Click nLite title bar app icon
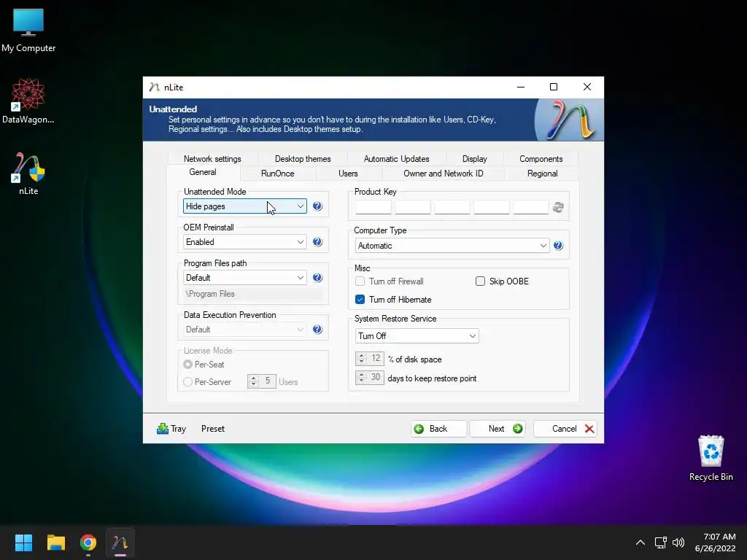Image resolution: width=747 pixels, height=560 pixels. tap(154, 87)
